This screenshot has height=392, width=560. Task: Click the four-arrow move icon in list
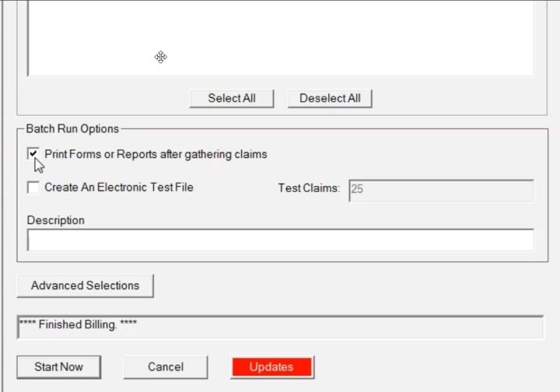(x=160, y=57)
